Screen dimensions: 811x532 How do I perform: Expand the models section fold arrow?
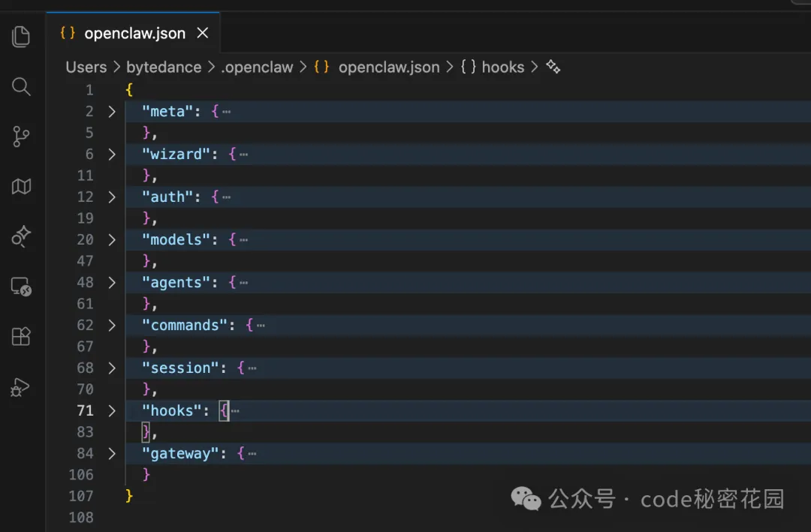tap(111, 239)
